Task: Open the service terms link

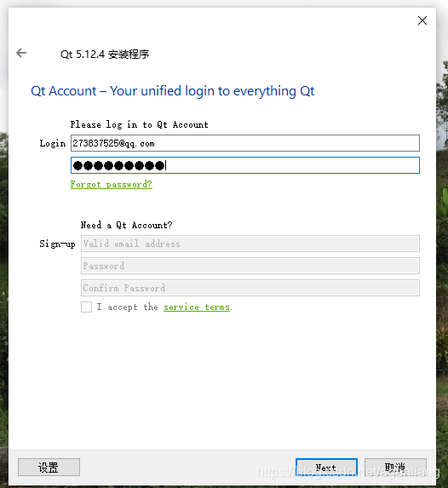Action: coord(197,307)
